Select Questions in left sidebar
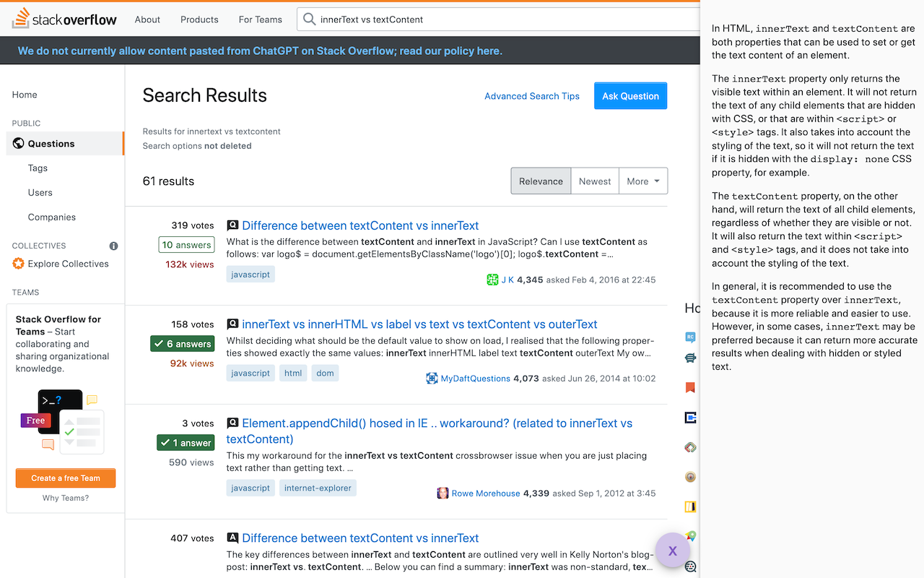924x578 pixels. point(65,144)
